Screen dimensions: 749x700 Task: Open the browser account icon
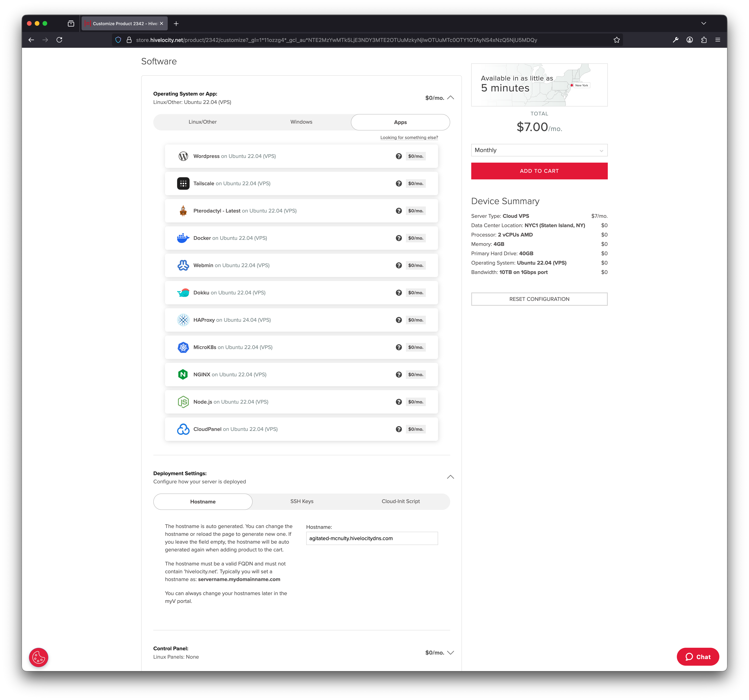point(690,40)
